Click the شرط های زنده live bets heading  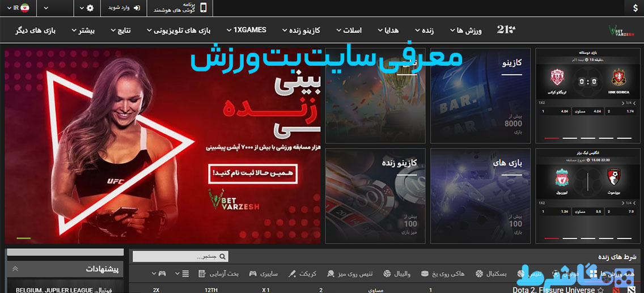pyautogui.click(x=618, y=257)
